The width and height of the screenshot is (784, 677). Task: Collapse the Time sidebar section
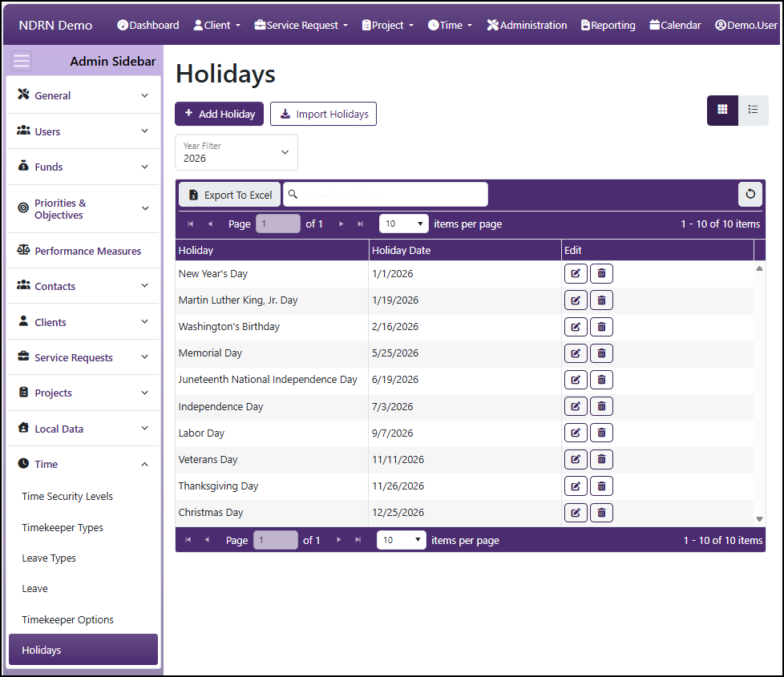click(x=83, y=464)
